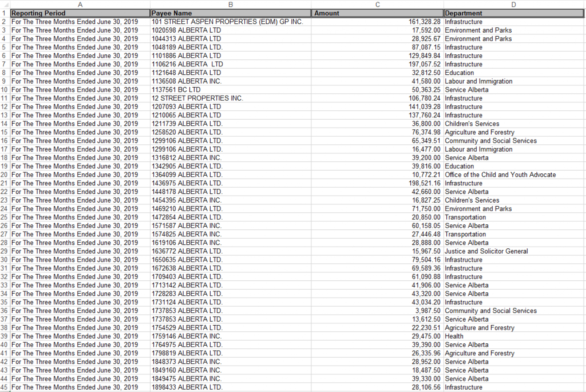Click amount cell 198,521.16
Screen dimensions: 586x392
point(378,183)
